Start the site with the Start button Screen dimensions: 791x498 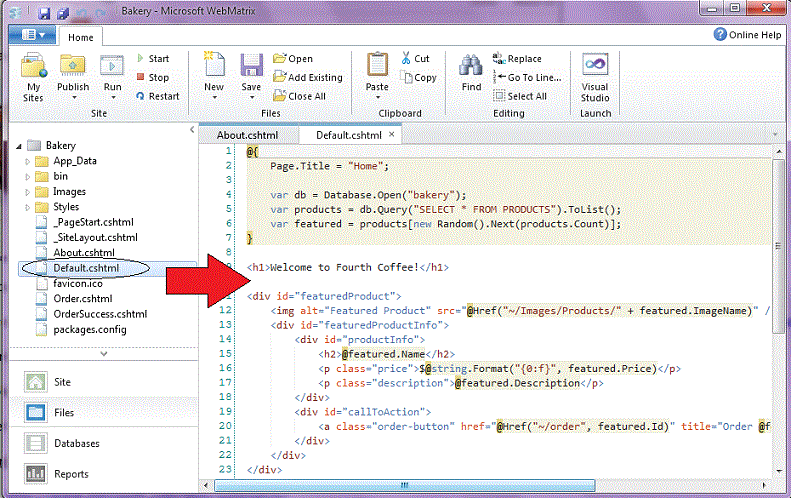click(x=153, y=59)
